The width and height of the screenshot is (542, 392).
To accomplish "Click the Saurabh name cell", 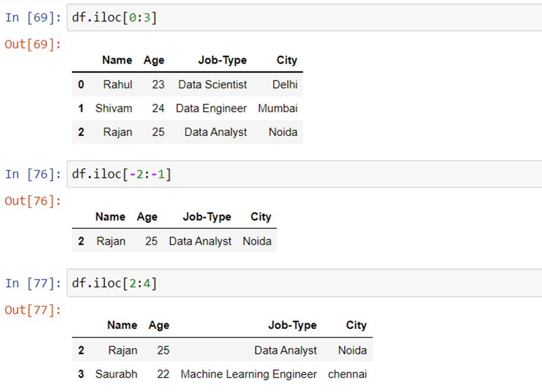I will 116,374.
